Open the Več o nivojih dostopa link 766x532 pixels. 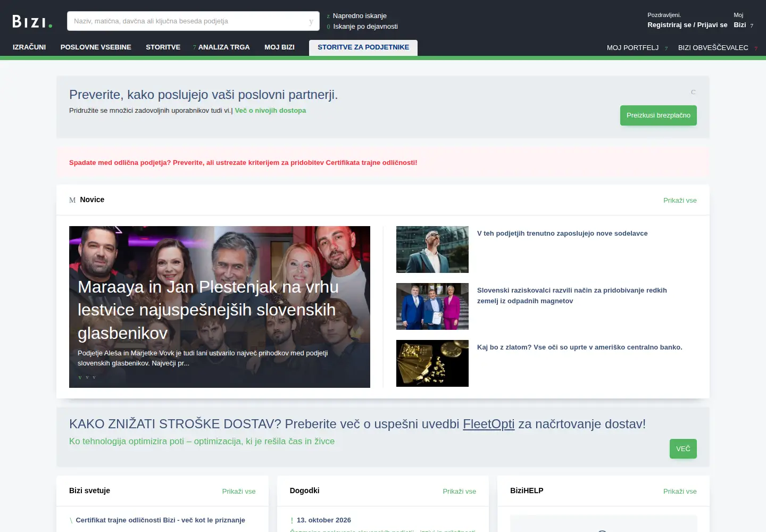coord(270,111)
